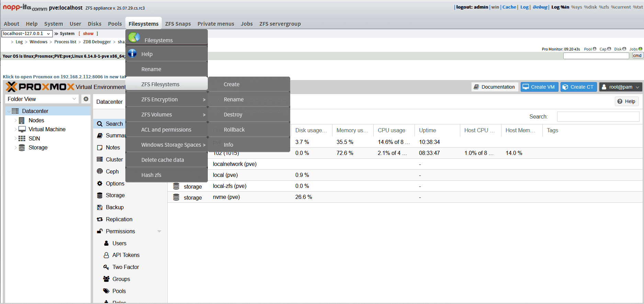Image resolution: width=644 pixels, height=304 pixels.
Task: Click the Two Factor key icon
Action: coord(106,267)
